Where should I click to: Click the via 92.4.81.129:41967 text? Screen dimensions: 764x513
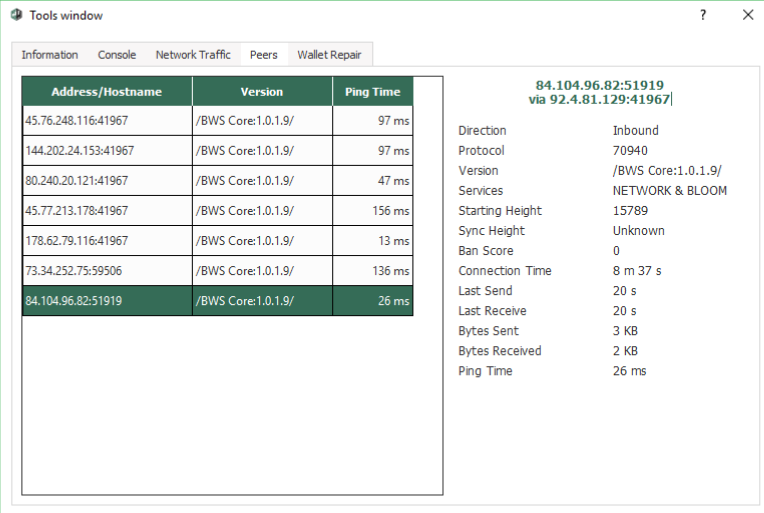point(599,99)
